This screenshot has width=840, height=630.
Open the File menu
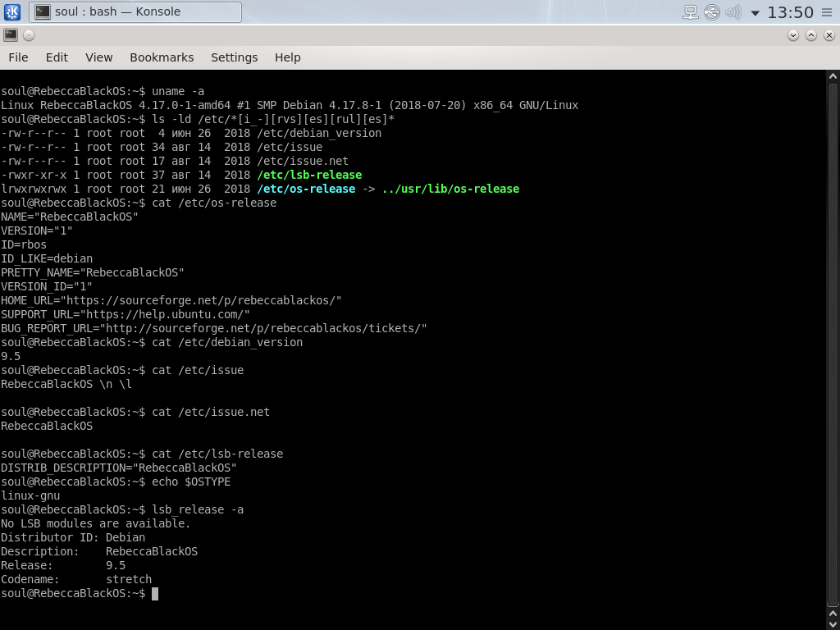[x=18, y=57]
